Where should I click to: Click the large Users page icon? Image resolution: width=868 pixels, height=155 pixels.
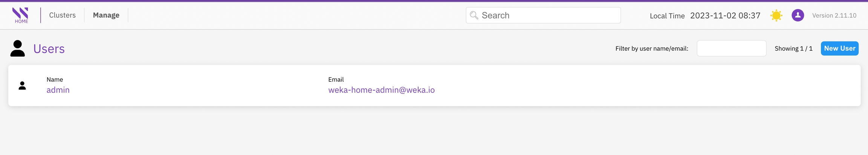17,49
